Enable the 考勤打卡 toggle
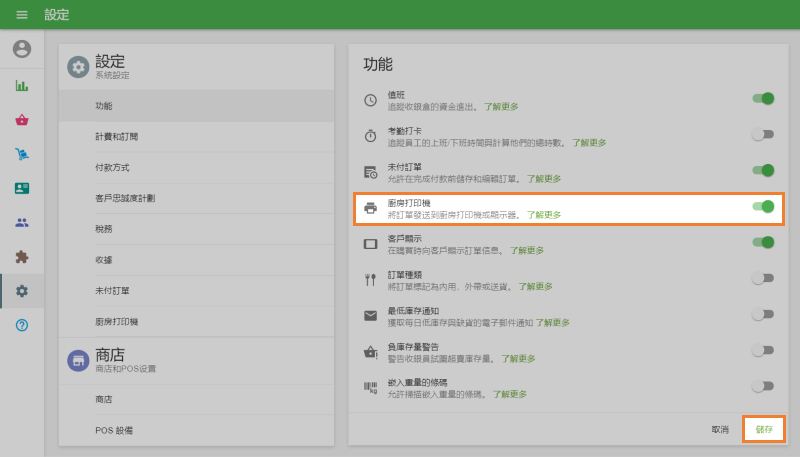This screenshot has width=800, height=457. coord(763,134)
